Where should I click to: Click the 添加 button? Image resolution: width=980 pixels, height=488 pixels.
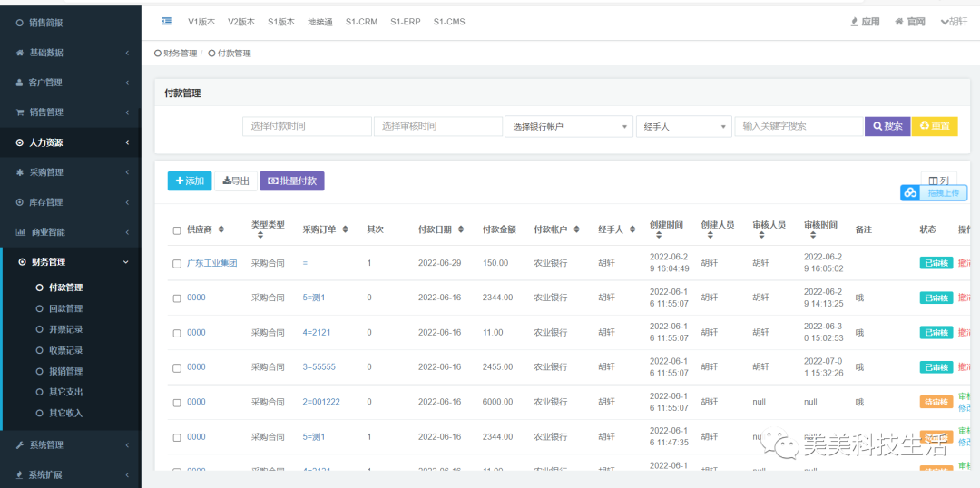click(x=189, y=181)
